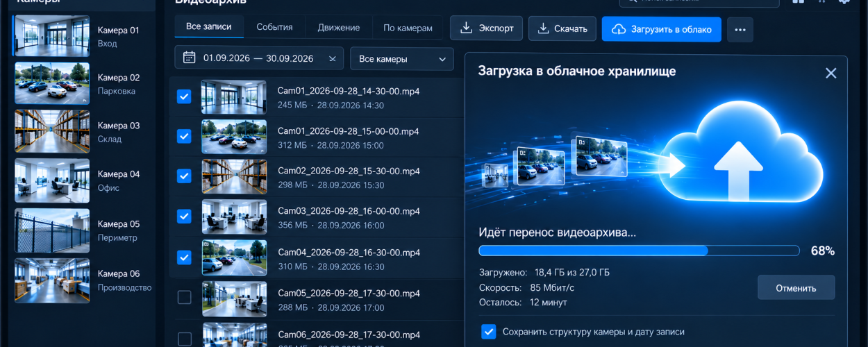868x347 pixels.
Task: Open the thumbnail of Cam05_2026-09-28_17-30-00.mp4
Action: 234,298
